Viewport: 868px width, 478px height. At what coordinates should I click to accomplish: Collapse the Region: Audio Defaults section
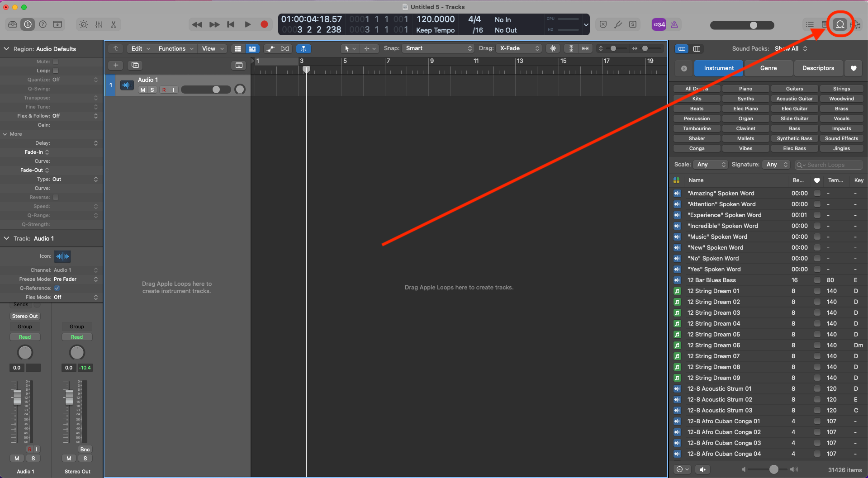pyautogui.click(x=6, y=49)
